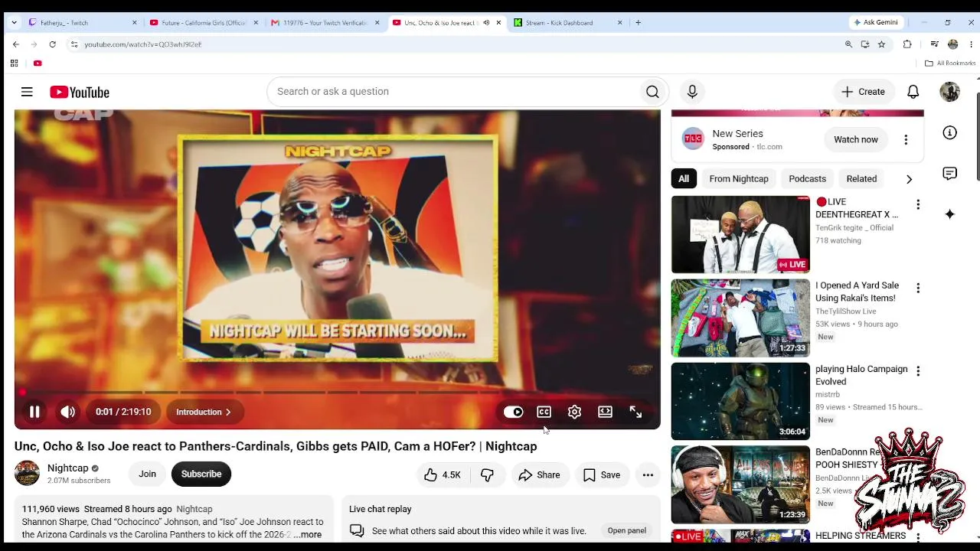Open options for Yard Sale video
The width and height of the screenshot is (980, 551).
click(x=918, y=288)
